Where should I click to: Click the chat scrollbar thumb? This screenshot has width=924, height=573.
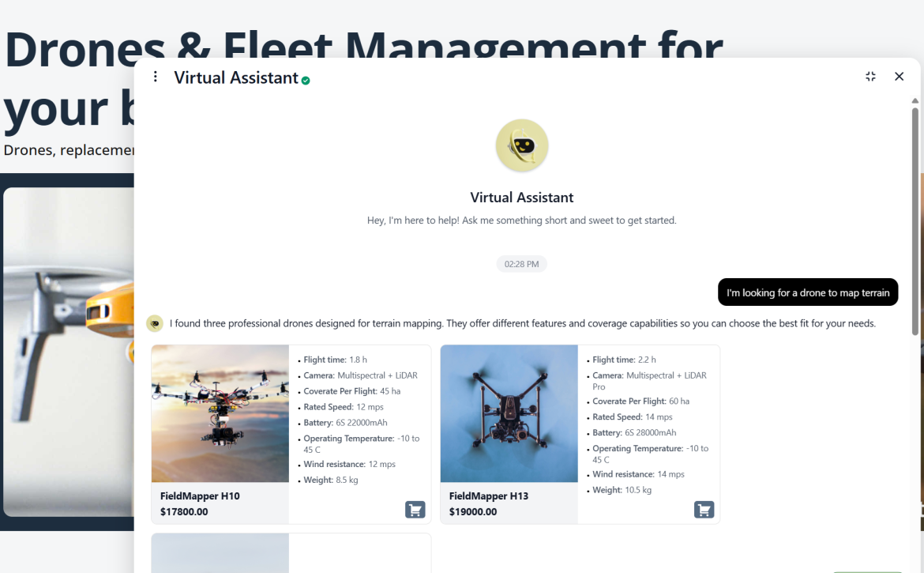click(x=915, y=221)
